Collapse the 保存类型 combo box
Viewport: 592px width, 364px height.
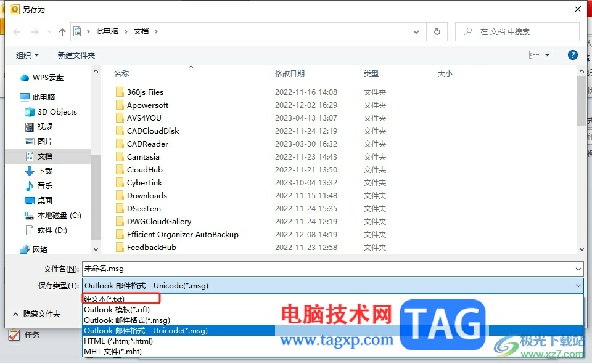click(x=578, y=286)
